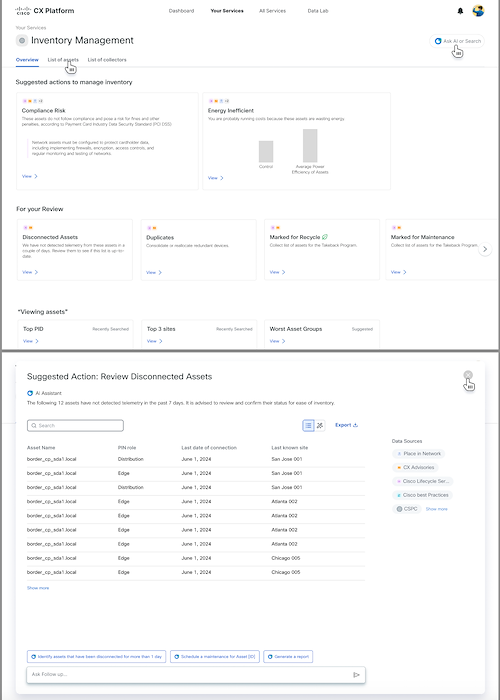Switch to list view in the dialog
The image size is (500, 700).
308,425
